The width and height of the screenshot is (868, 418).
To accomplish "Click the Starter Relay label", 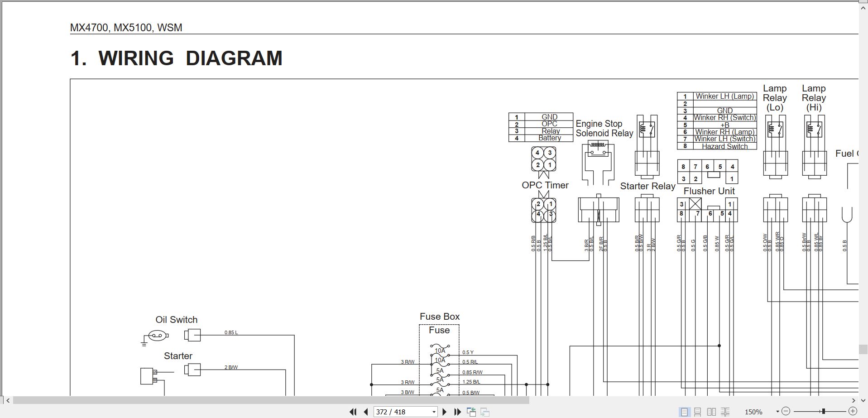I will [647, 186].
